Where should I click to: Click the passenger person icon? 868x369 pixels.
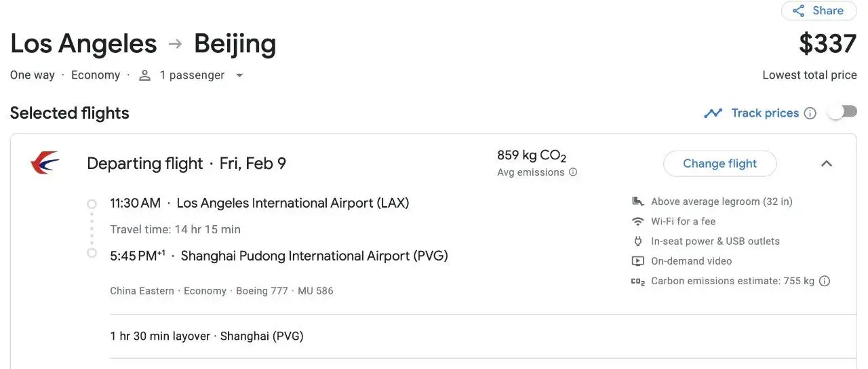coord(144,75)
